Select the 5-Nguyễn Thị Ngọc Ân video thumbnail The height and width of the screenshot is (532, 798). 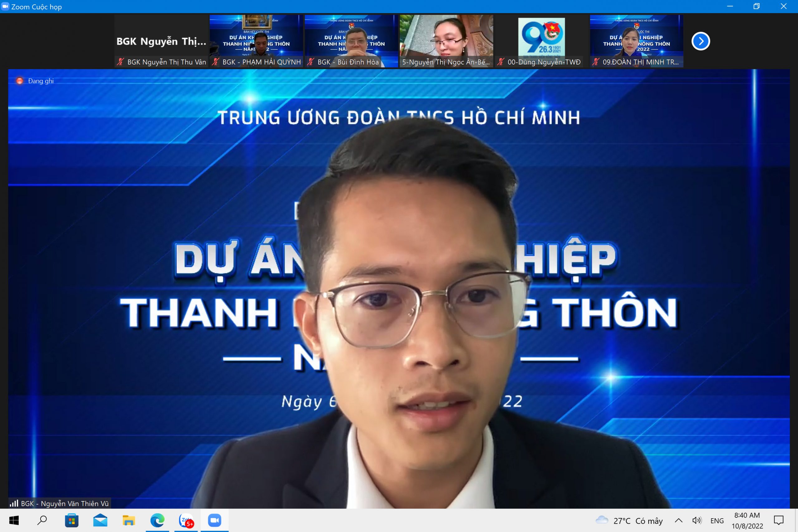tap(446, 41)
